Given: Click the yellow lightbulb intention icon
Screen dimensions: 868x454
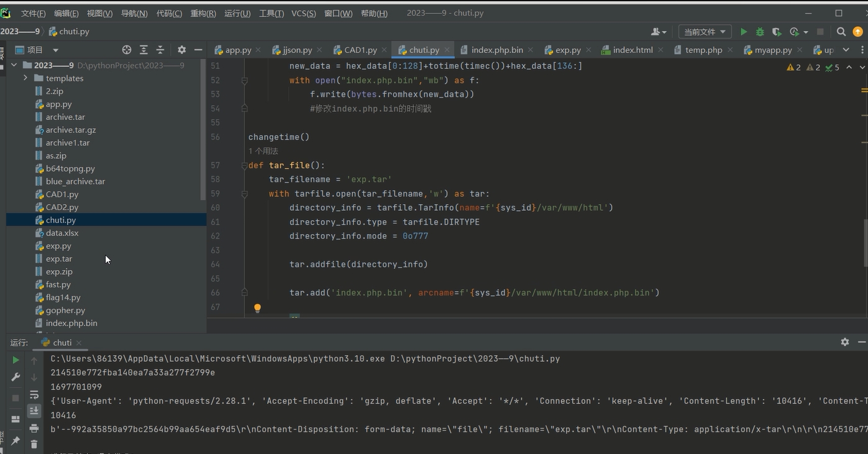Looking at the screenshot, I should (257, 308).
